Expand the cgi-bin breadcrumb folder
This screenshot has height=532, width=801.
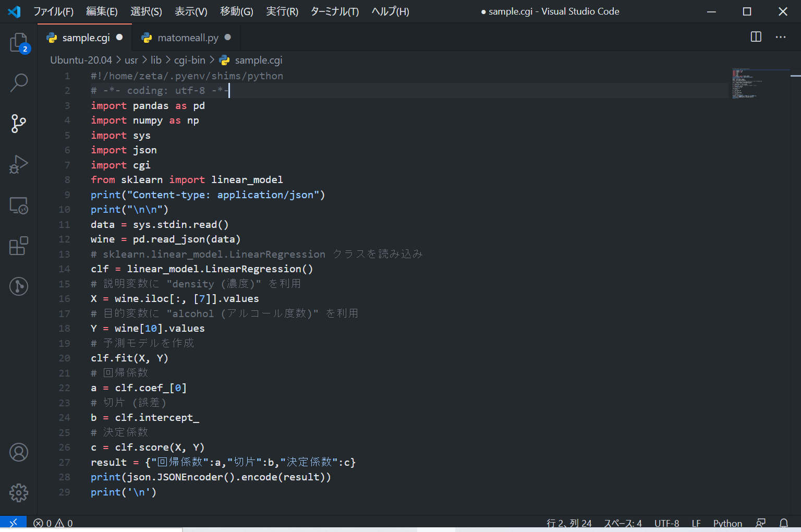(x=189, y=60)
